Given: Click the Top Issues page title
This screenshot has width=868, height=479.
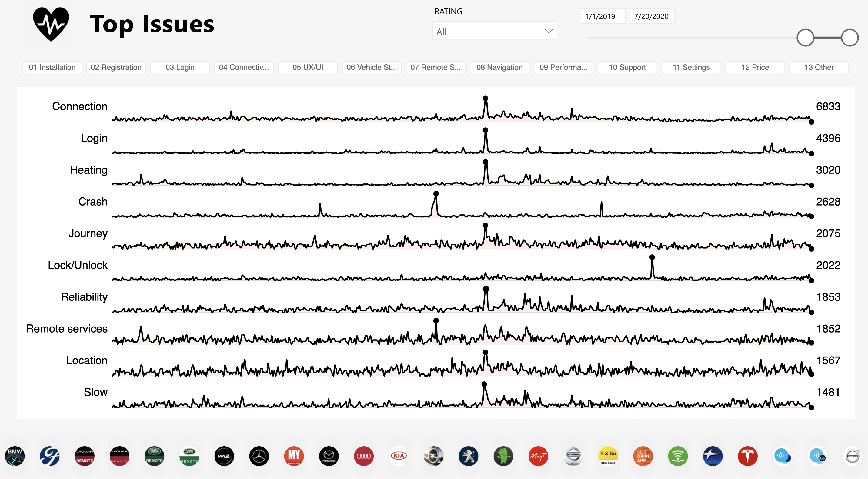Looking at the screenshot, I should [152, 24].
